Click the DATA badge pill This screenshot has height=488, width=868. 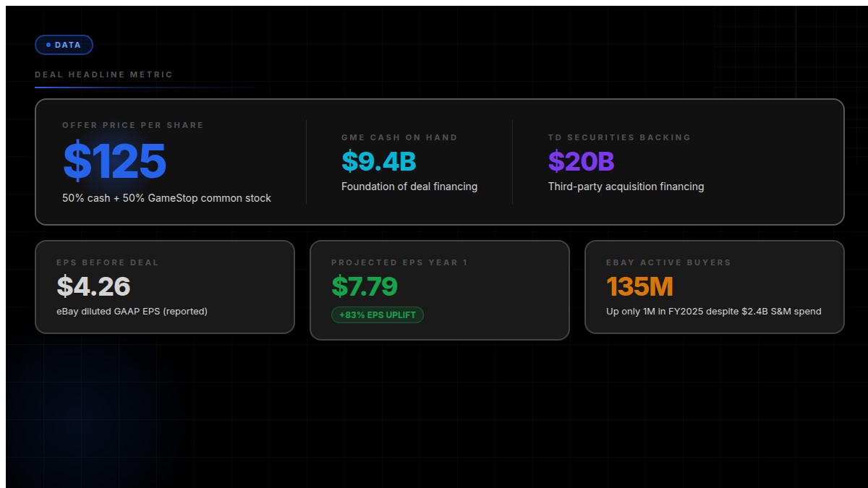click(x=64, y=45)
